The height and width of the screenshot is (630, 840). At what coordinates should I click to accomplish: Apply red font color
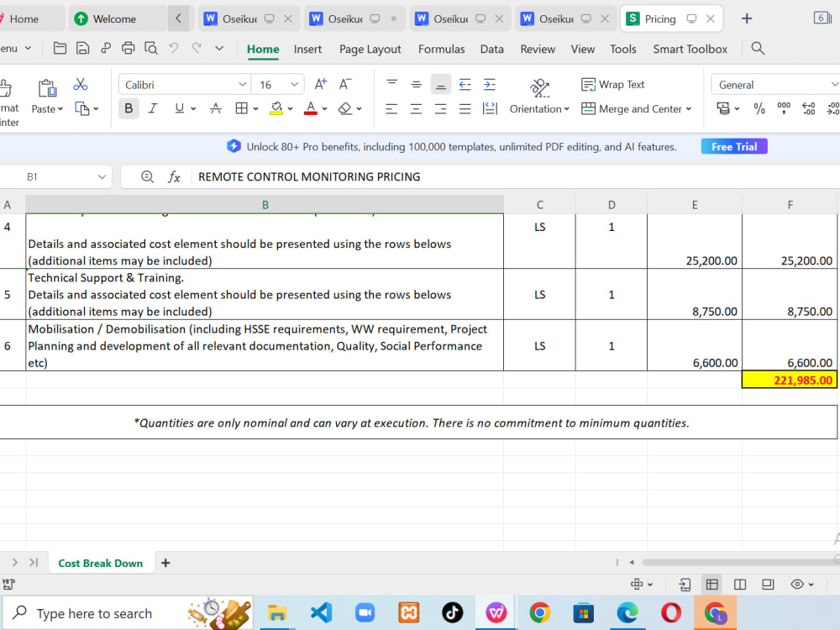click(311, 108)
